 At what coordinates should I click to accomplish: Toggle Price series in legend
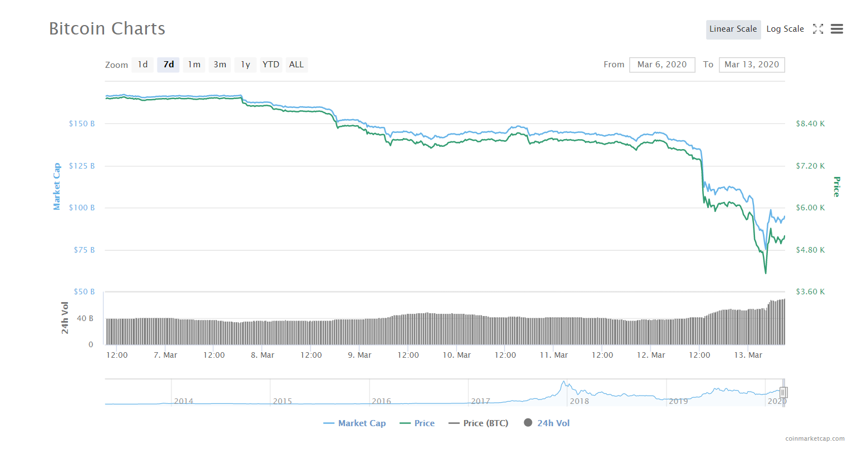tap(417, 423)
